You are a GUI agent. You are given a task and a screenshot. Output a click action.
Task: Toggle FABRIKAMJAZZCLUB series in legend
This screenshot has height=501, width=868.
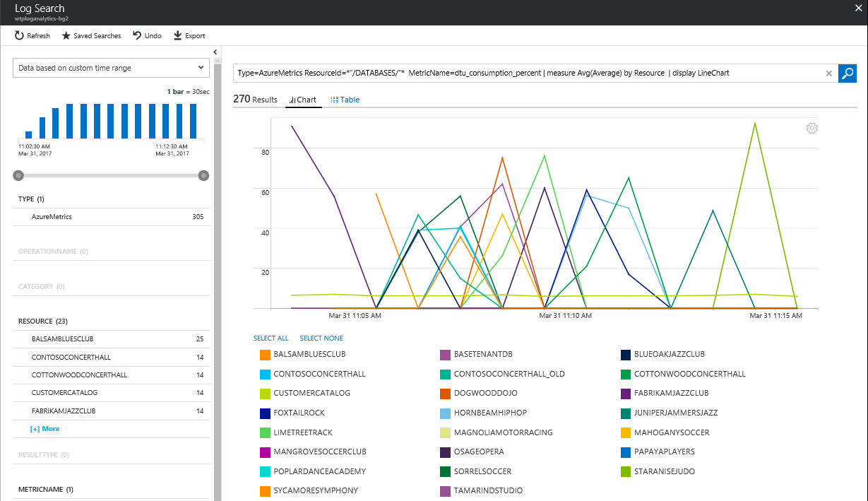coord(665,393)
